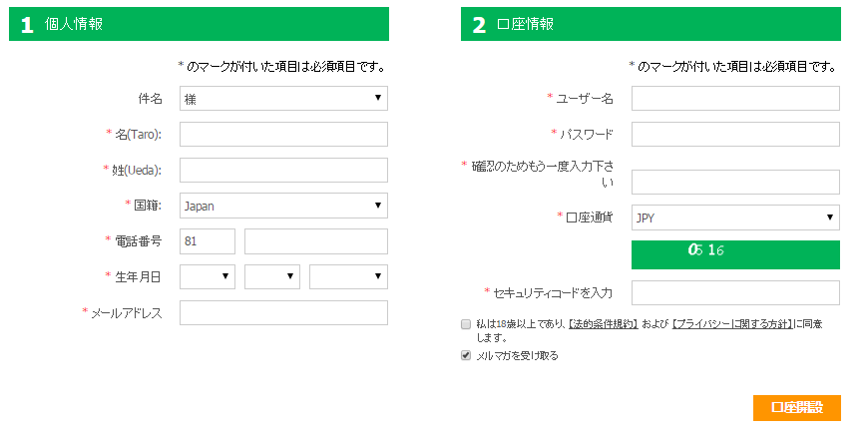This screenshot has width=868, height=436.
Task: Open the 法的条件規約 legal terms link
Action: [x=604, y=324]
